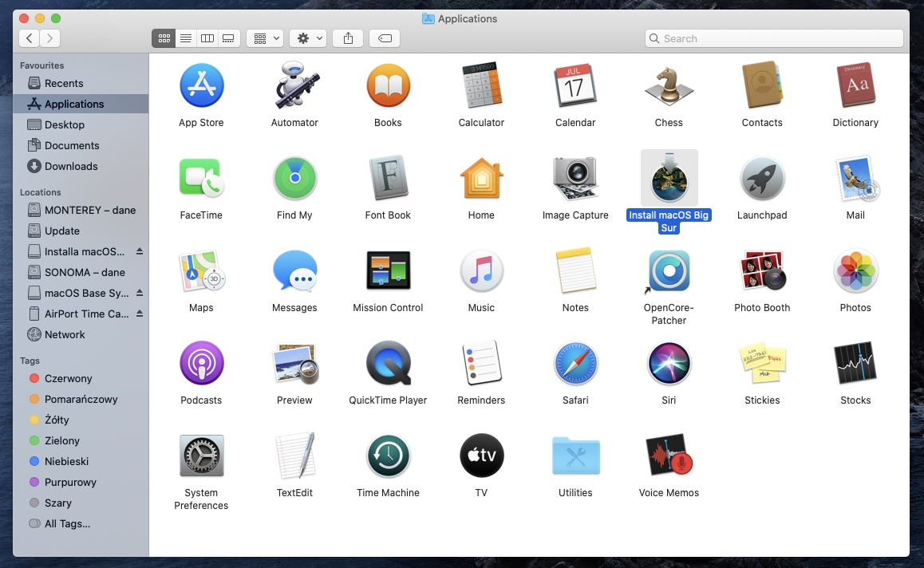924x568 pixels.
Task: Click the System Preferences app icon
Action: [x=202, y=456]
